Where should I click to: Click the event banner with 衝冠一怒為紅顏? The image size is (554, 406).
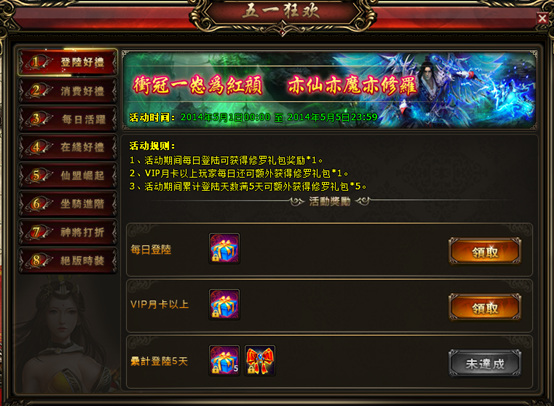tap(329, 90)
